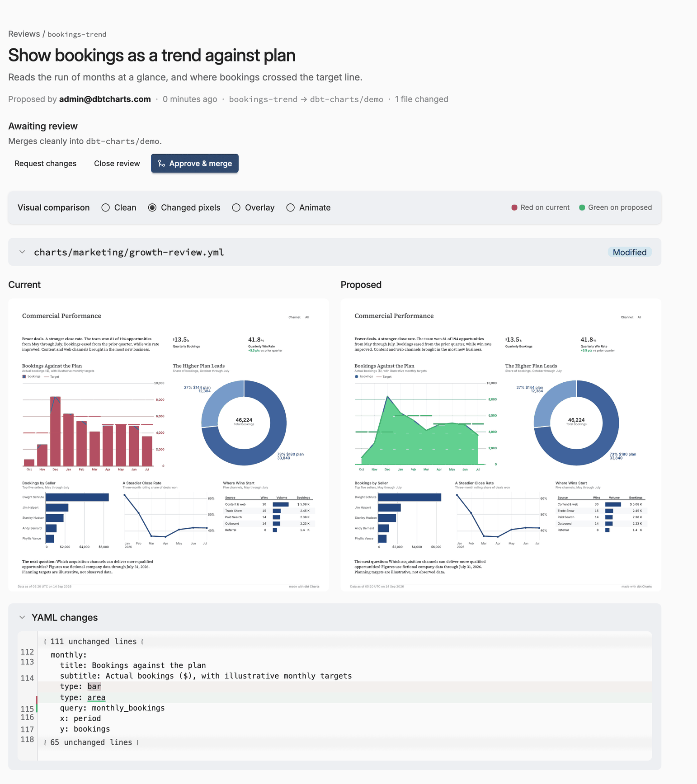Image resolution: width=697 pixels, height=784 pixels.
Task: Click the "Awaiting review" status heading
Action: tap(43, 126)
